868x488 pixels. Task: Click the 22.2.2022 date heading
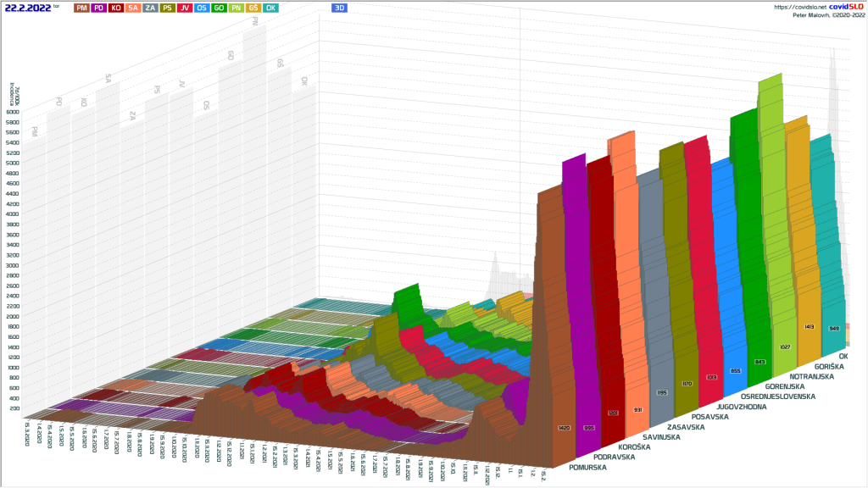pyautogui.click(x=27, y=8)
